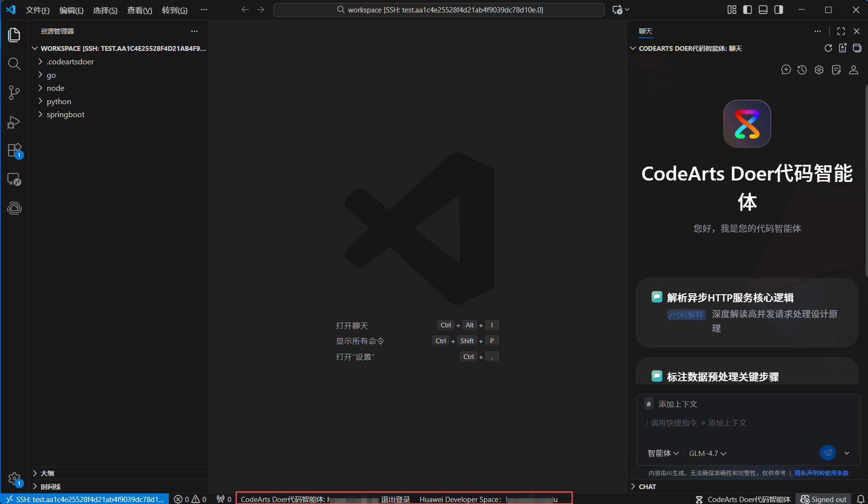This screenshot has width=868, height=504.
Task: Click CodeArts Doer代码智能体 status bar item on right
Action: [x=743, y=499]
